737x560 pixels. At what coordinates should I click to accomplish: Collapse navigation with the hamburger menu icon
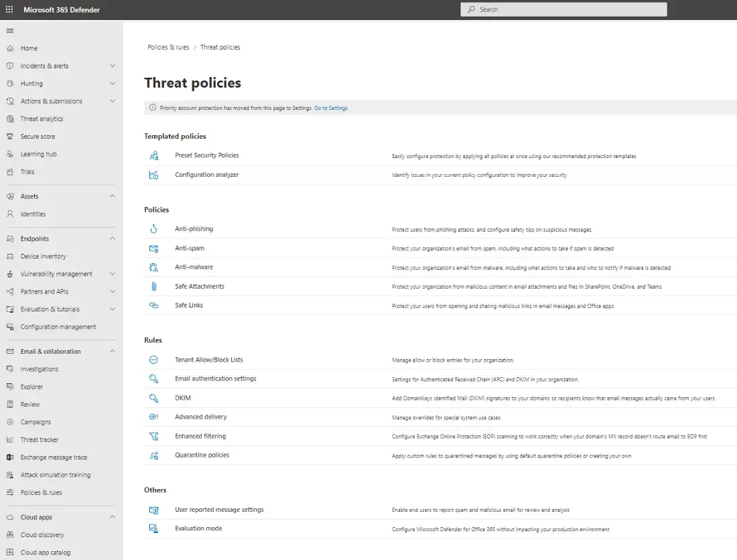9,31
